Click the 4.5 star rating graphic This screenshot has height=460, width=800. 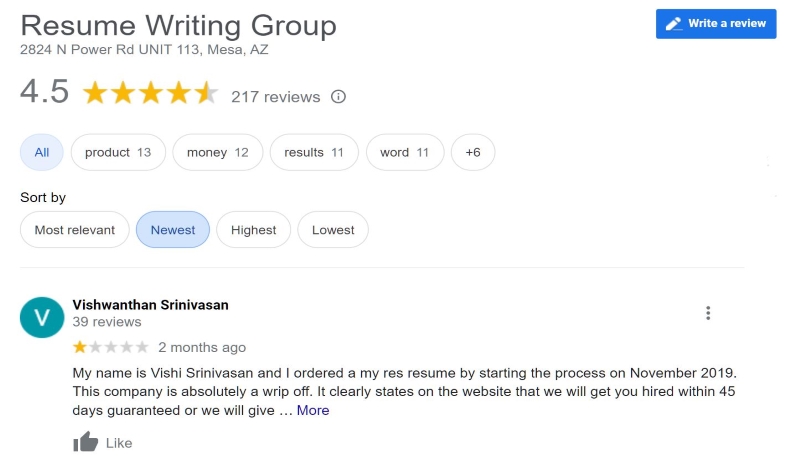(151, 93)
